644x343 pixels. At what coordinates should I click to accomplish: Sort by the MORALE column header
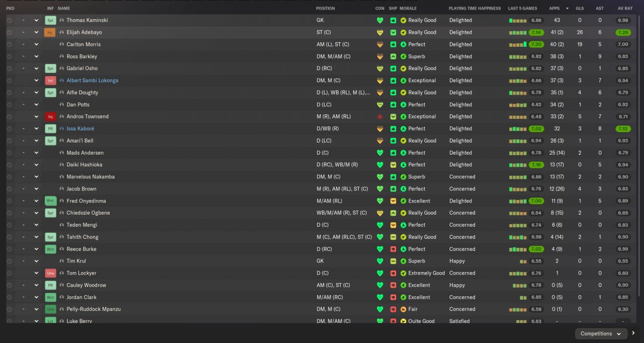[x=409, y=9]
